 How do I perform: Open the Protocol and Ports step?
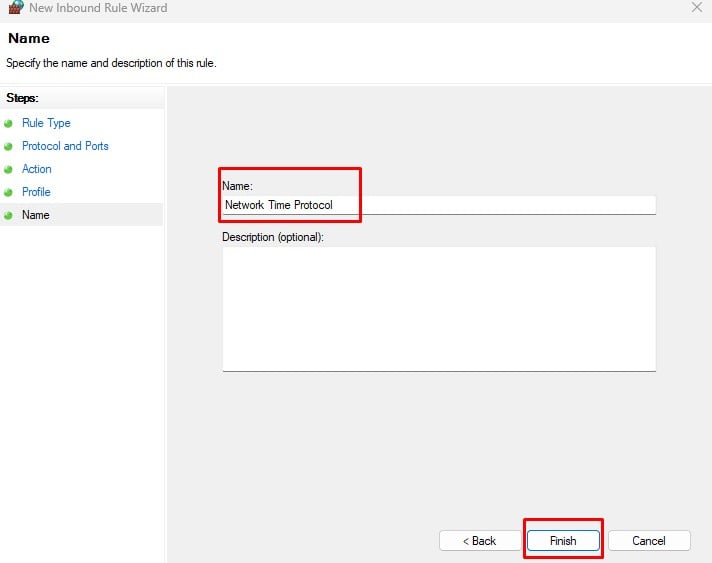pyautogui.click(x=65, y=146)
